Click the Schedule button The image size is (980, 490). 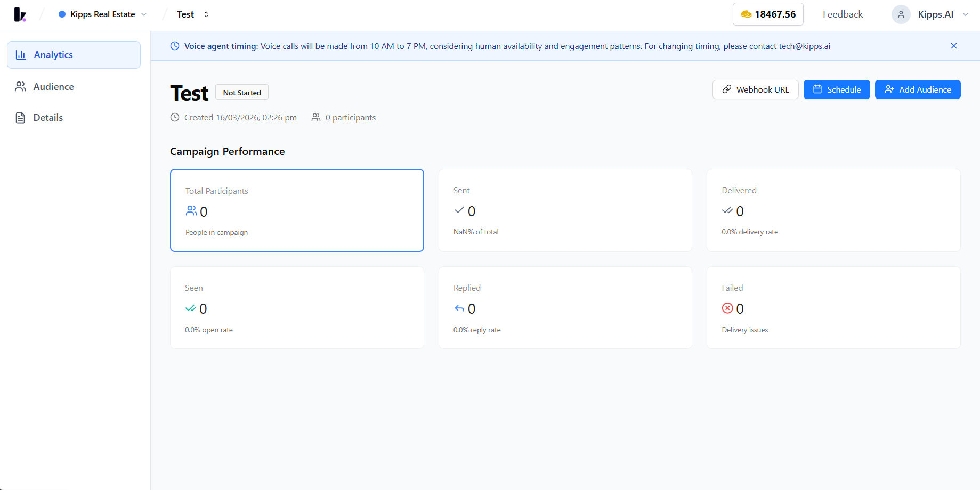[x=837, y=89]
